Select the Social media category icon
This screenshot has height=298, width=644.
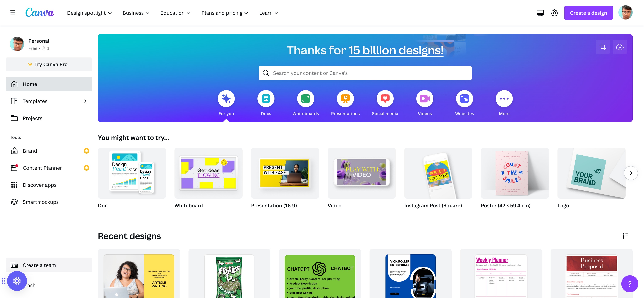pyautogui.click(x=385, y=98)
